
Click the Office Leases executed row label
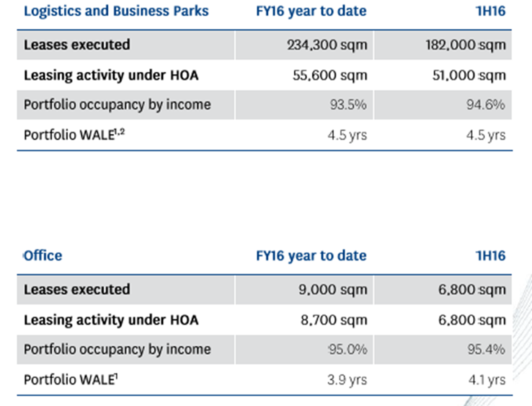point(76,290)
